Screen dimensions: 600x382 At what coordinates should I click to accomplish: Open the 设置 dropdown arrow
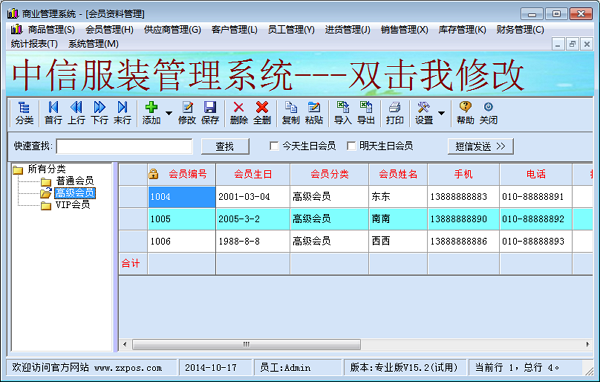[x=441, y=113]
